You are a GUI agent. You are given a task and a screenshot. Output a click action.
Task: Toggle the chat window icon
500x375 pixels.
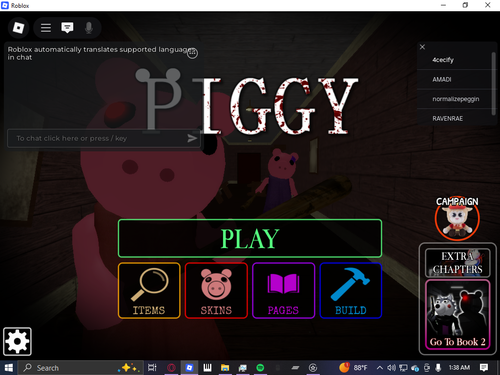tap(67, 28)
